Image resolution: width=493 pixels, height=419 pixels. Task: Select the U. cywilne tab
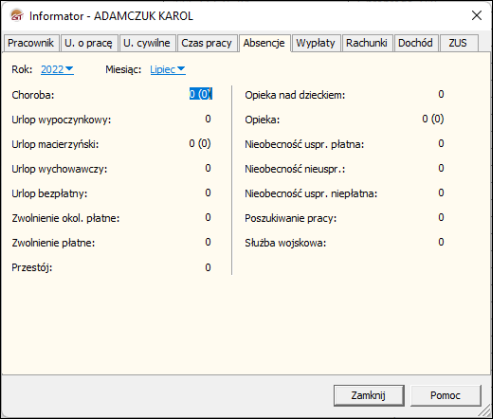[x=147, y=43]
